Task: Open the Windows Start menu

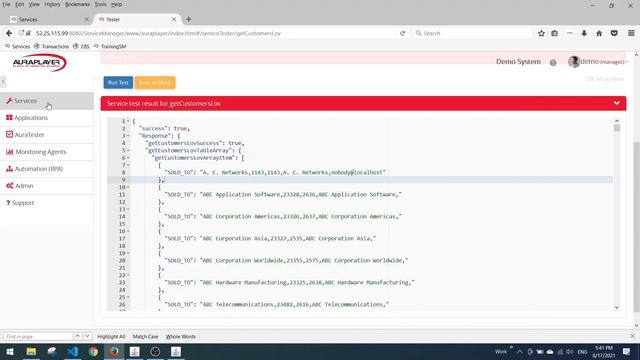Action: point(10,351)
